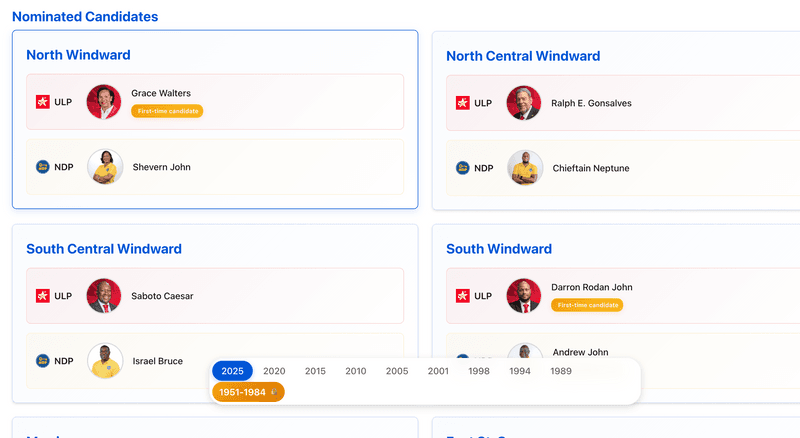This screenshot has width=800, height=438.
Task: Select the 1989 election year
Action: pos(561,371)
